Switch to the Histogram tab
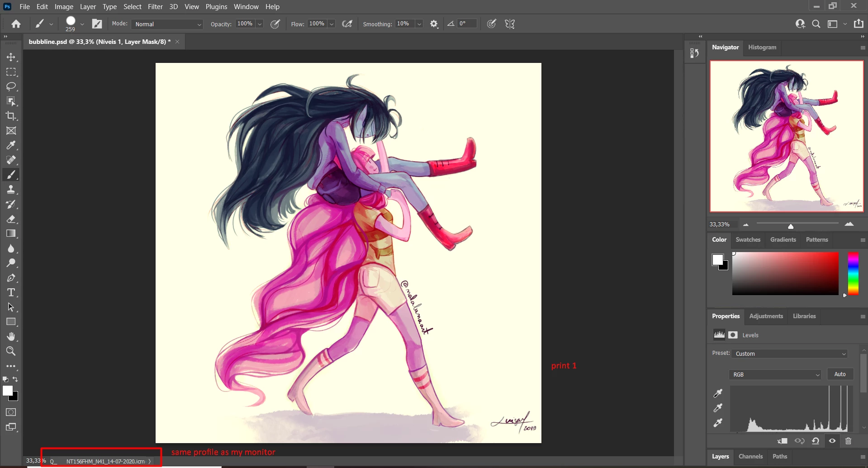The width and height of the screenshot is (868, 468). coord(762,47)
